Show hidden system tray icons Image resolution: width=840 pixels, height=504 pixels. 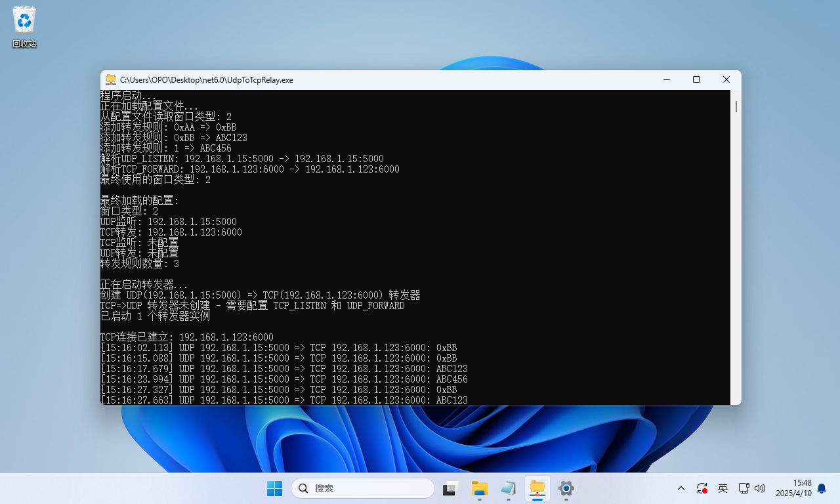(681, 488)
